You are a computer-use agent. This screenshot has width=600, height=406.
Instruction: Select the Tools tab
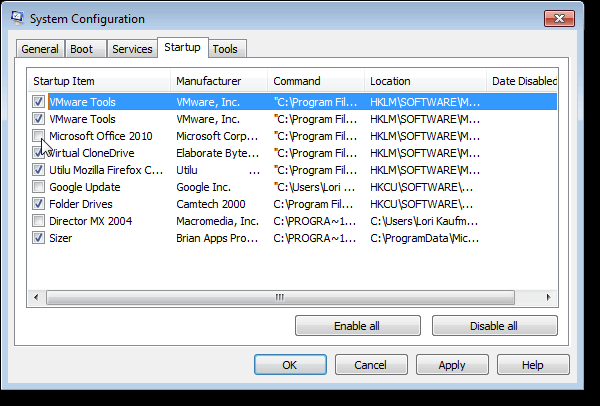[226, 49]
